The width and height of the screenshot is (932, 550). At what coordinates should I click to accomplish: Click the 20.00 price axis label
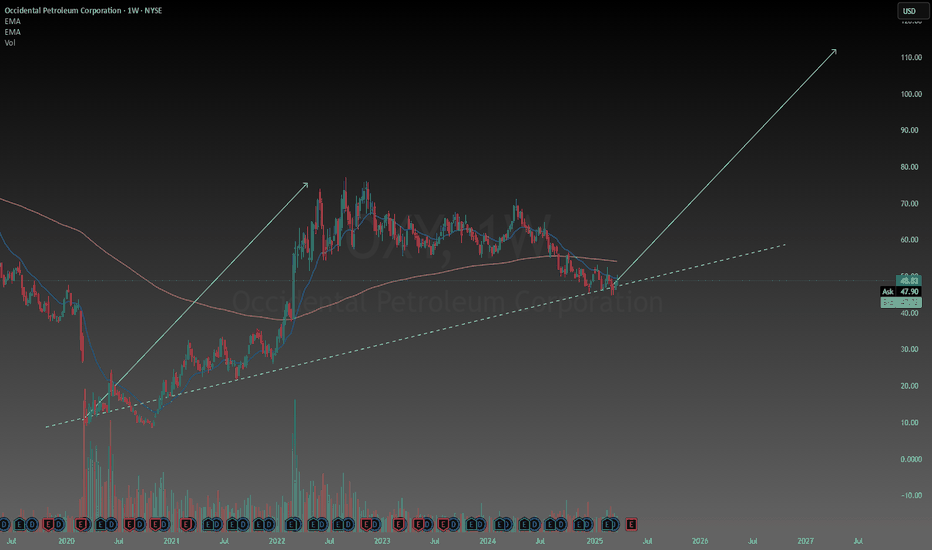(909, 386)
